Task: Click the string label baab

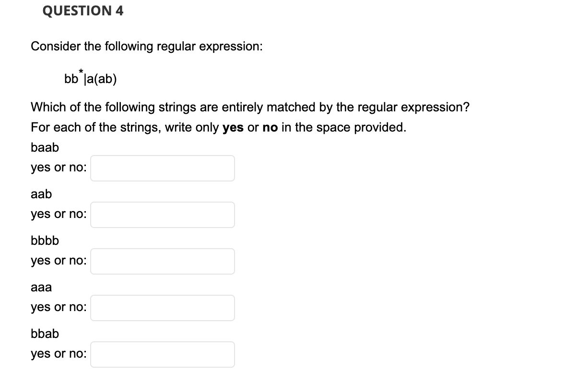Action: click(x=45, y=148)
